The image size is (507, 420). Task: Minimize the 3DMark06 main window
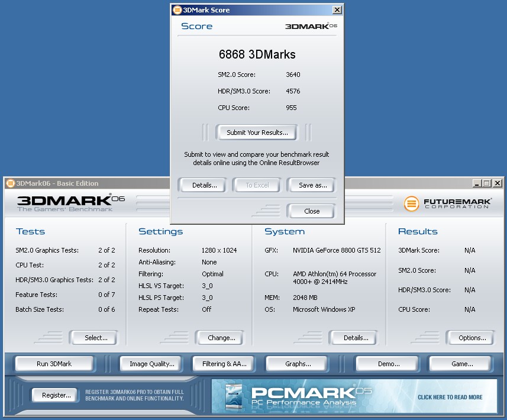click(x=477, y=183)
